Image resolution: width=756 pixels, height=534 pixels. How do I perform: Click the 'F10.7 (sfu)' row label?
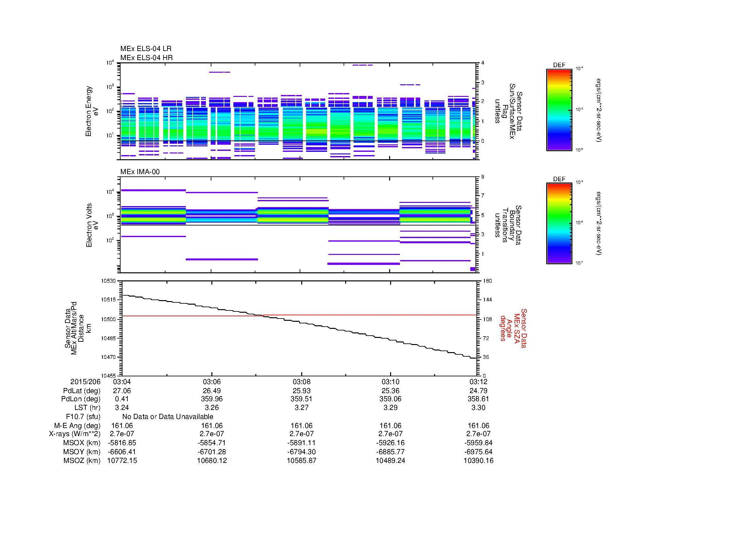(x=83, y=416)
